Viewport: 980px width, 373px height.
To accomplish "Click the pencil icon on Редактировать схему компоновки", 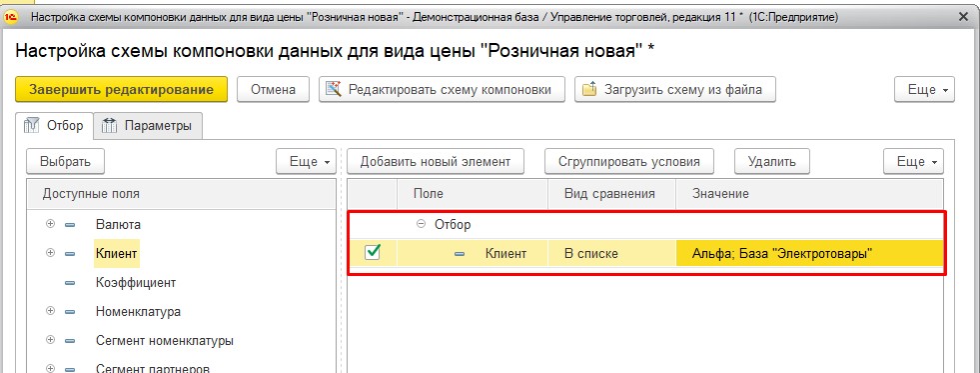I will [334, 89].
